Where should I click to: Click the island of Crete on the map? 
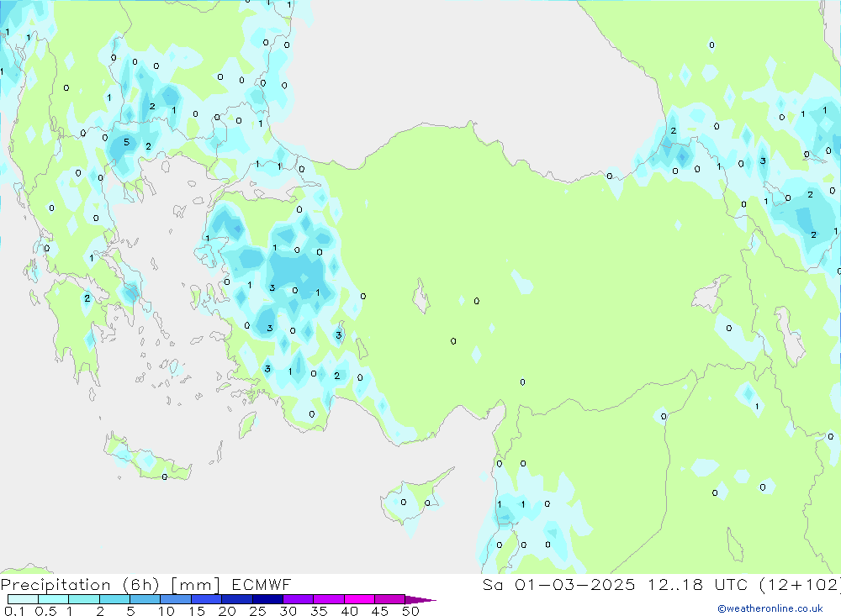147,458
